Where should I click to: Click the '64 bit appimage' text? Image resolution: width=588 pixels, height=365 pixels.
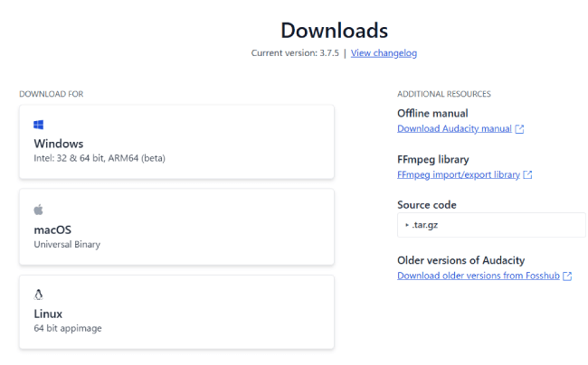click(68, 328)
